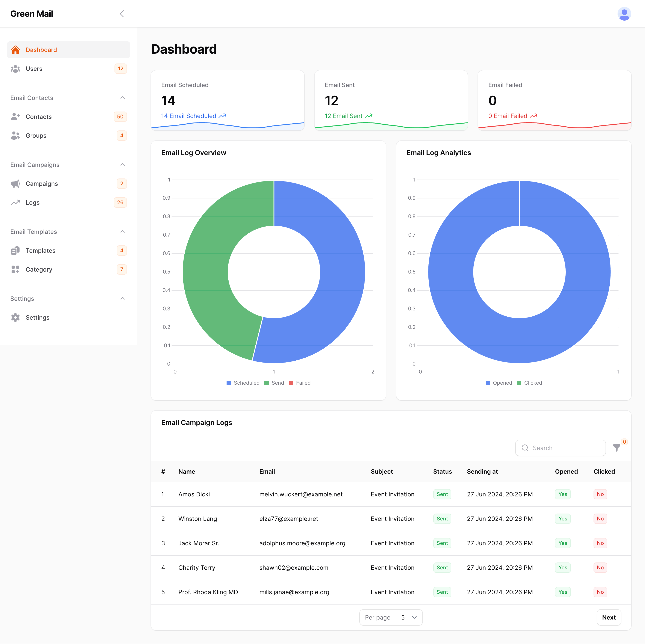
Task: Toggle the Opened legend in Email Log Analytics
Action: (499, 383)
